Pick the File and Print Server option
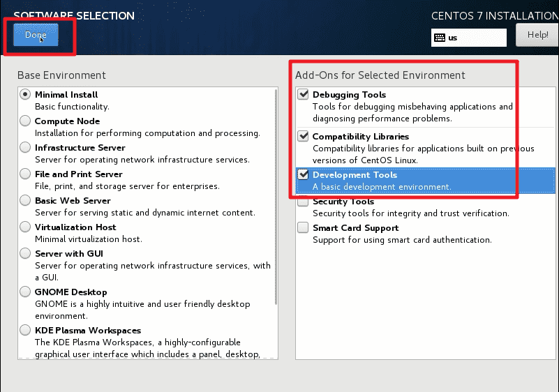This screenshot has height=392, width=559. [x=25, y=174]
